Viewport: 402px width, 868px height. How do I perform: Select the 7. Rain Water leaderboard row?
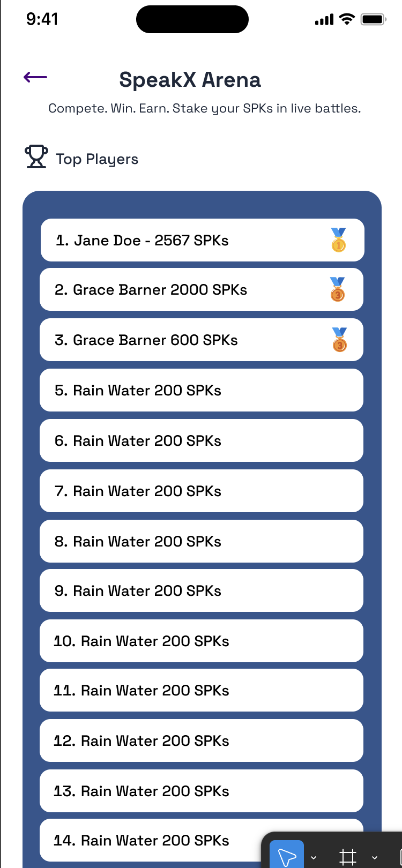tap(201, 491)
